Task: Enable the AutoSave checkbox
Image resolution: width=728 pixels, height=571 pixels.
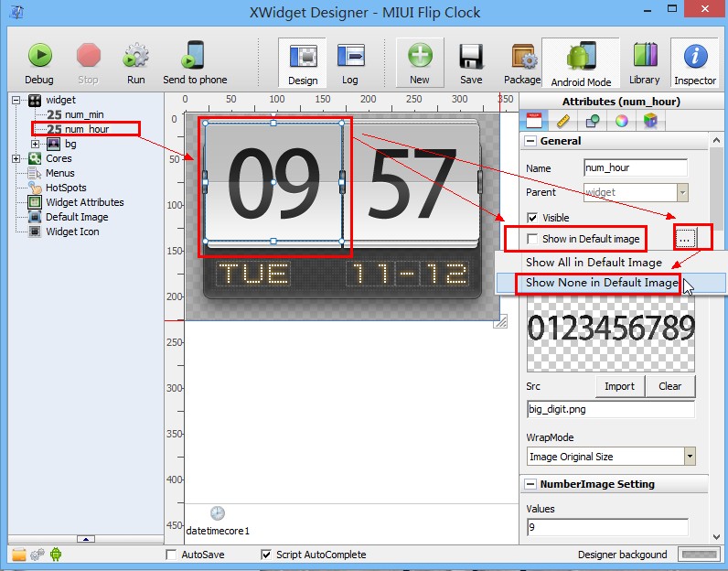Action: pyautogui.click(x=171, y=555)
